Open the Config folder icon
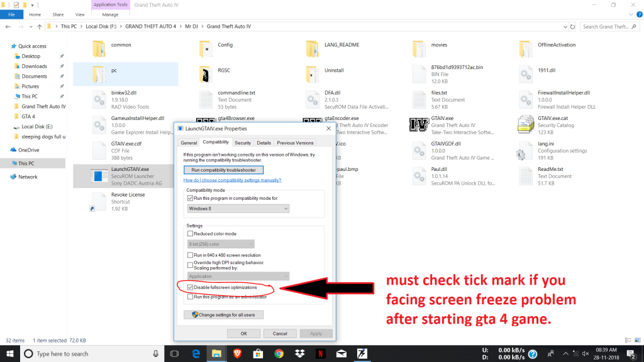Image resolution: width=644 pixels, height=362 pixels. [206, 49]
